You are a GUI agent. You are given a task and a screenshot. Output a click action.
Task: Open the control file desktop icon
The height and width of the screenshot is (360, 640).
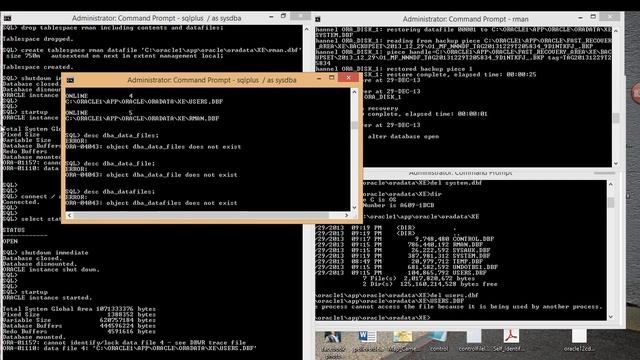click(438, 342)
